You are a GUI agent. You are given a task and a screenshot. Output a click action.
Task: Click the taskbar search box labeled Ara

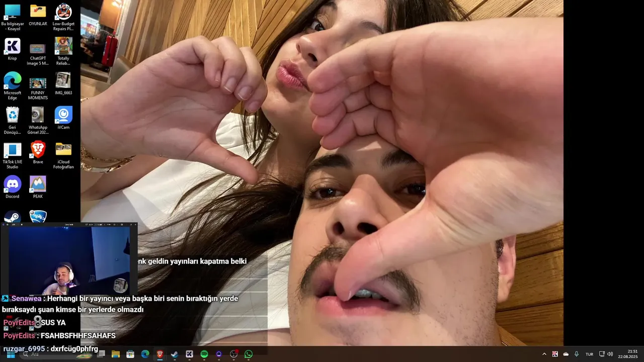pyautogui.click(x=55, y=354)
